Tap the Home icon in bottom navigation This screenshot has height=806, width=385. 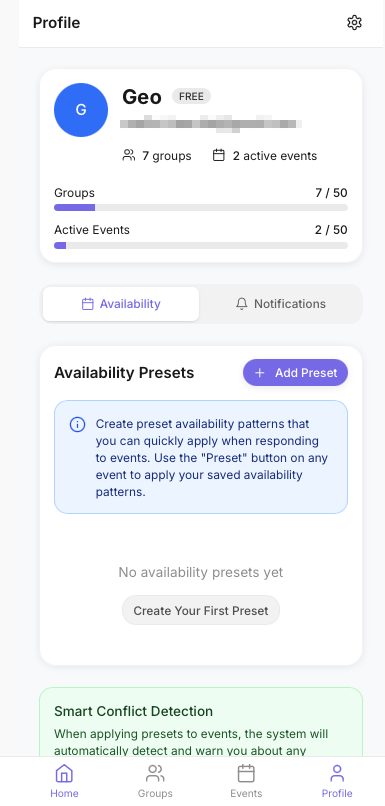[x=64, y=773]
